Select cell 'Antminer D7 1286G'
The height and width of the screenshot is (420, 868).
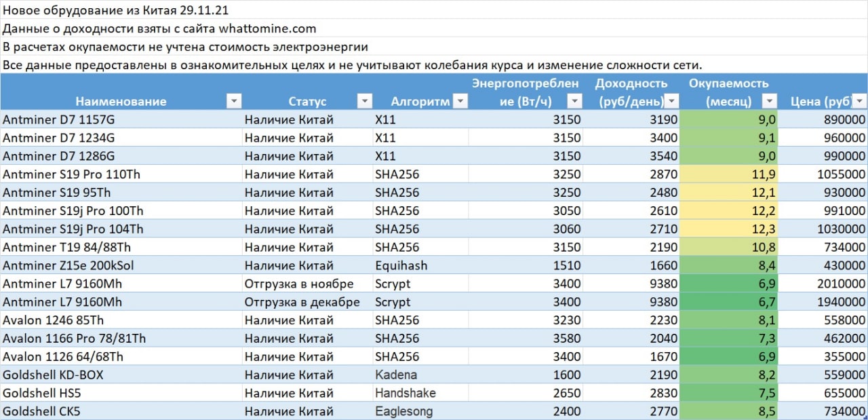[121, 156]
